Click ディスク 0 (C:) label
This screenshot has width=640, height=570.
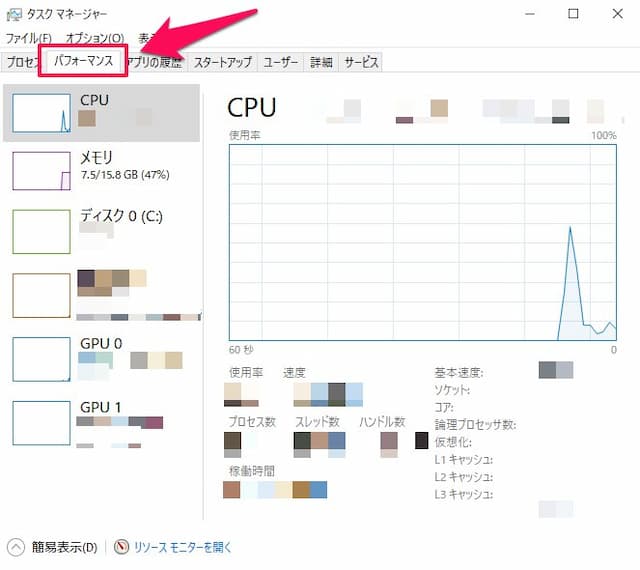coord(121,216)
